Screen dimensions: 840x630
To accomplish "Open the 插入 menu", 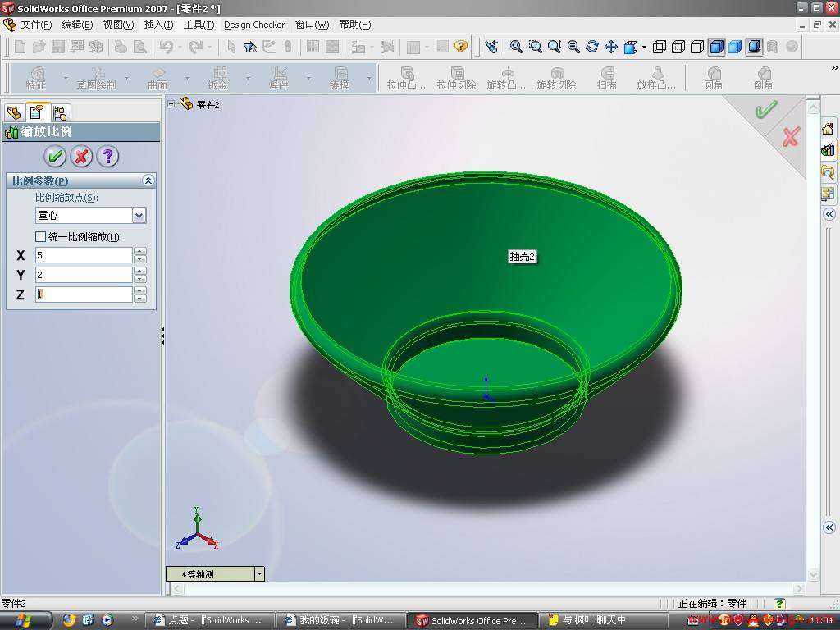I will [157, 25].
